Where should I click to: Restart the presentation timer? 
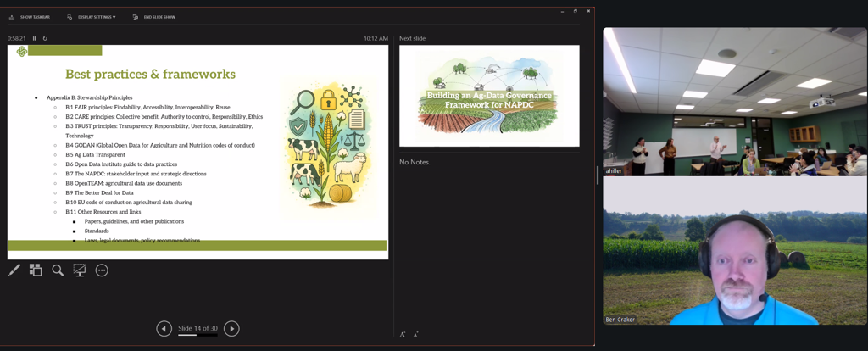[x=45, y=38]
